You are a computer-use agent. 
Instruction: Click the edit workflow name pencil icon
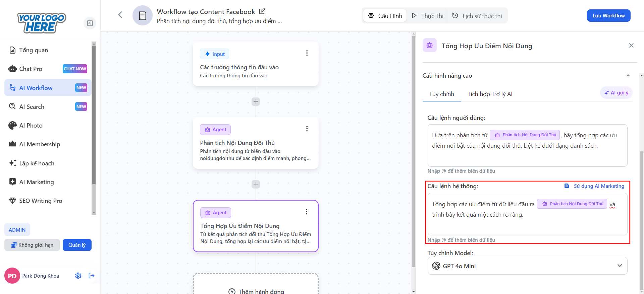coord(262,11)
